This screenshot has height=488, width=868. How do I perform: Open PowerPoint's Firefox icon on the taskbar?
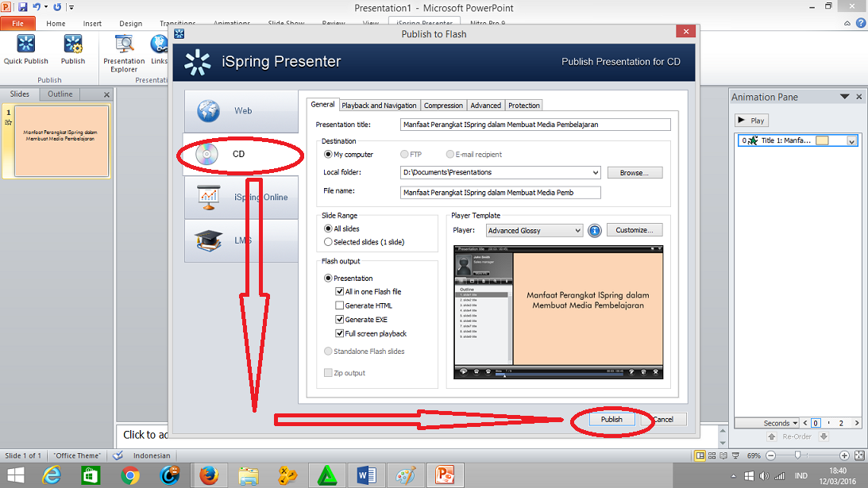209,475
